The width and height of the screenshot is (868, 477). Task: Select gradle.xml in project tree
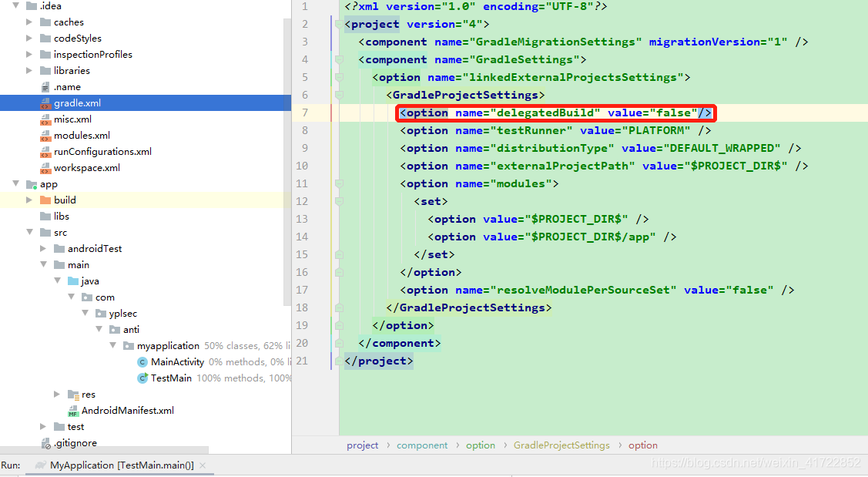tap(78, 103)
